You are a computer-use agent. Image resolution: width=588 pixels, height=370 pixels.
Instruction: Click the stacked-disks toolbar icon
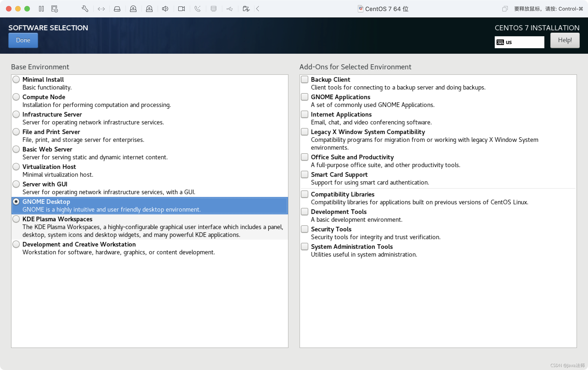click(x=214, y=9)
